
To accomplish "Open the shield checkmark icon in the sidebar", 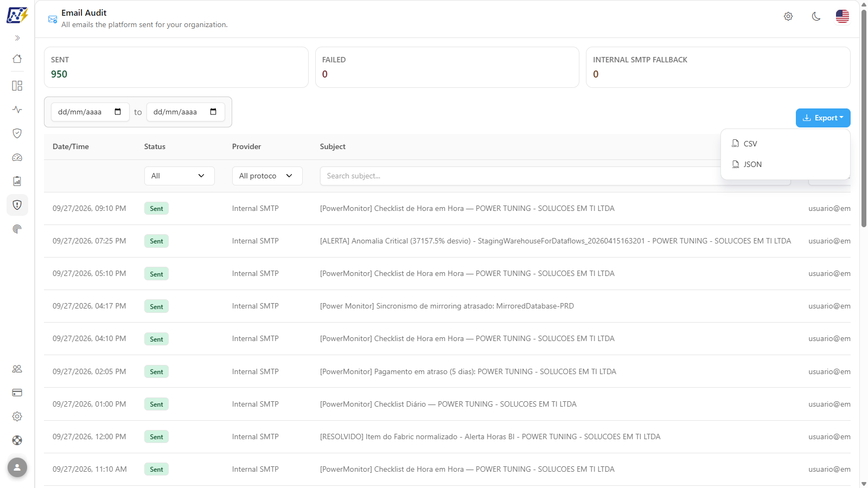I will click(x=17, y=133).
